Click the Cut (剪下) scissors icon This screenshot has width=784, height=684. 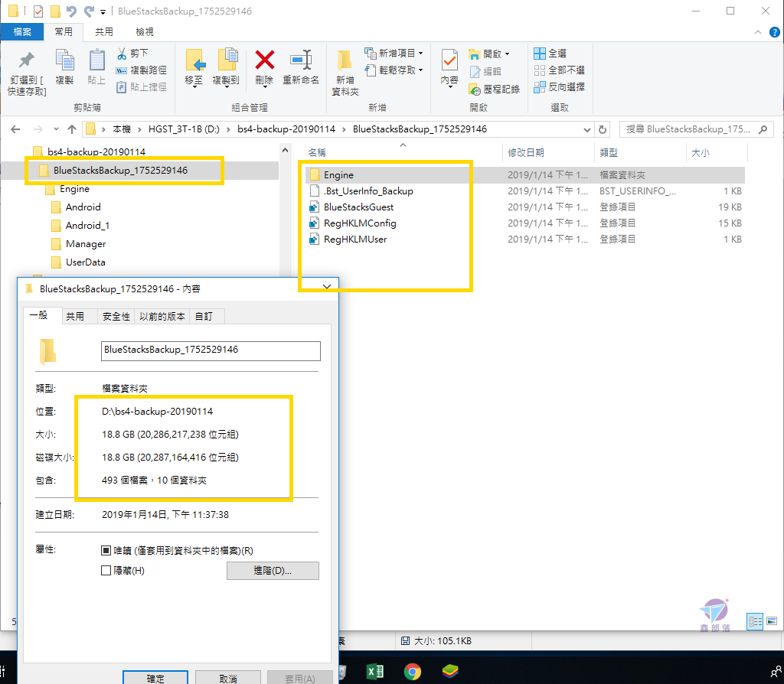pos(122,54)
